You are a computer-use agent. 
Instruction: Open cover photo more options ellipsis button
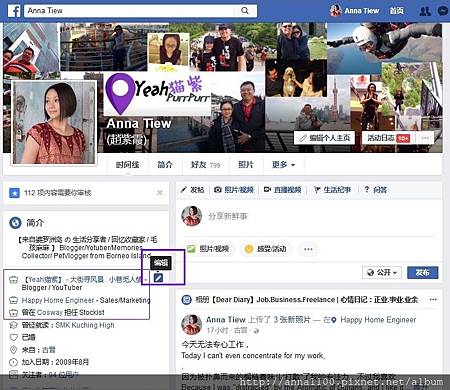pyautogui.click(x=425, y=138)
